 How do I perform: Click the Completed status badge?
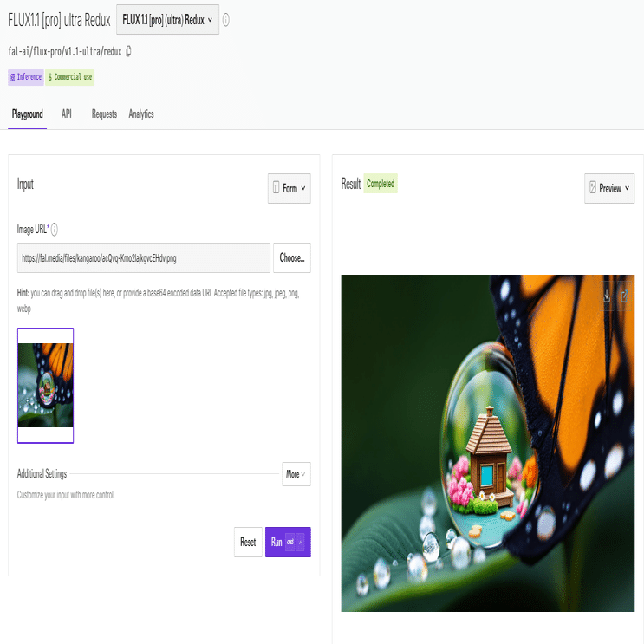click(381, 184)
